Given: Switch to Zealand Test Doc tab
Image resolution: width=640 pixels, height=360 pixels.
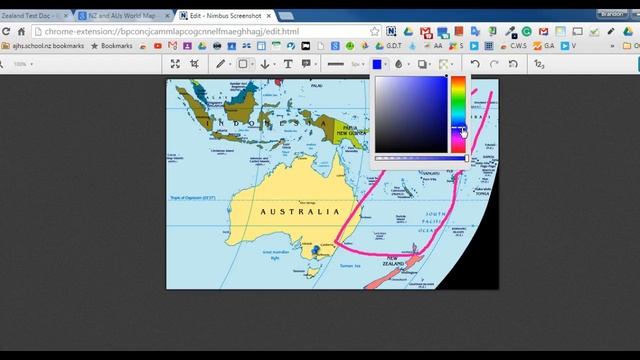Looking at the screenshot, I should [35, 16].
